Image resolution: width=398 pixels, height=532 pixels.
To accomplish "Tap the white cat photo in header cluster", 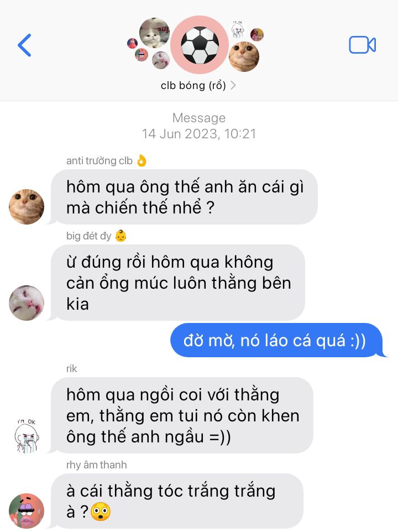I will pos(154,33).
